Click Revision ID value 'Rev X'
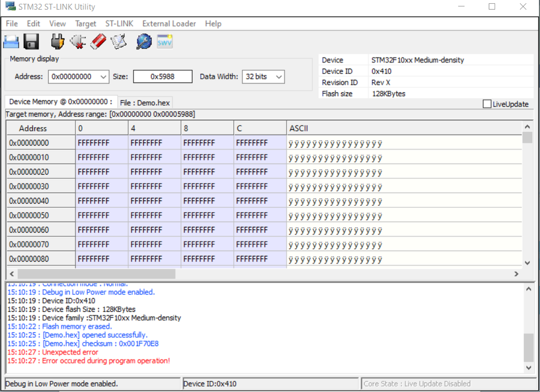540x392 pixels. pyautogui.click(x=381, y=83)
